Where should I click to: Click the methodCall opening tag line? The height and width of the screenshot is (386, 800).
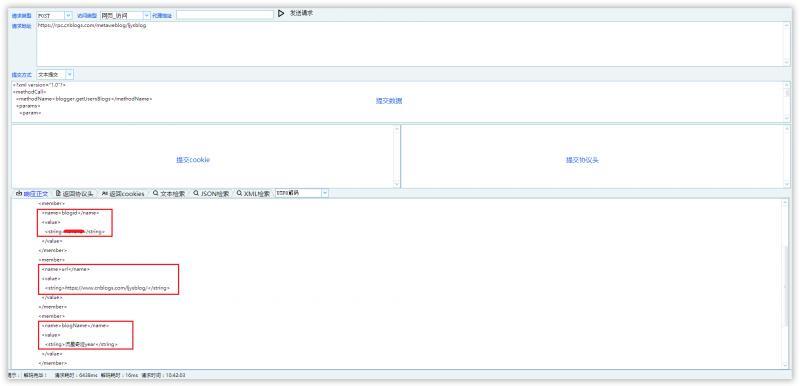click(30, 91)
